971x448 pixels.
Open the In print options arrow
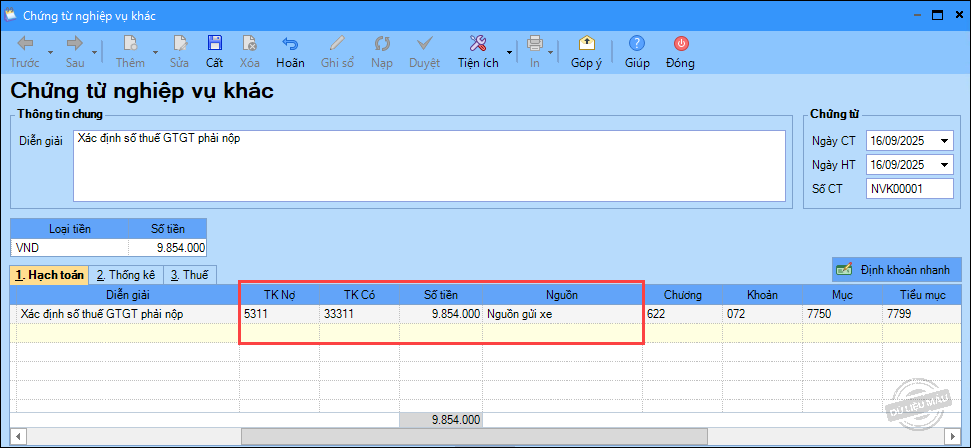click(553, 51)
